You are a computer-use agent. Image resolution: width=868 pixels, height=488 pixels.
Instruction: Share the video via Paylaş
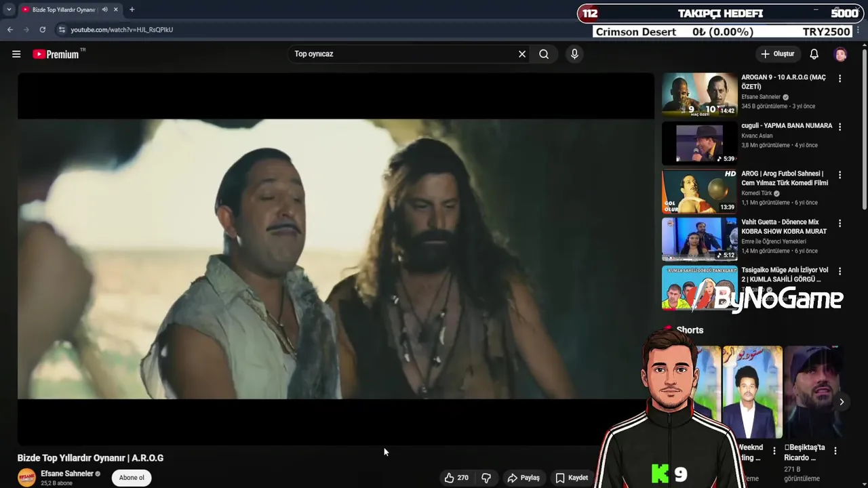coord(524,478)
